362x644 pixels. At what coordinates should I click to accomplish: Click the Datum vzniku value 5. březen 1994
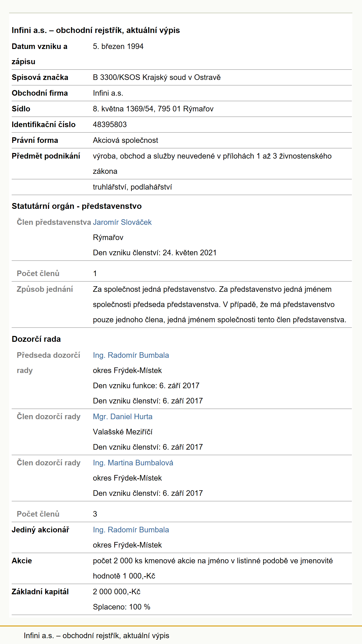coord(118,46)
